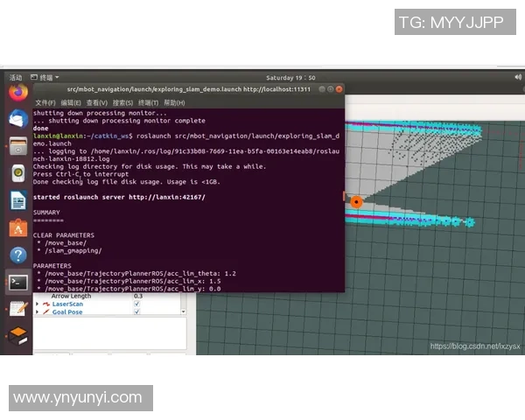
Task: Open the Files manager dock icon
Action: click(x=17, y=145)
